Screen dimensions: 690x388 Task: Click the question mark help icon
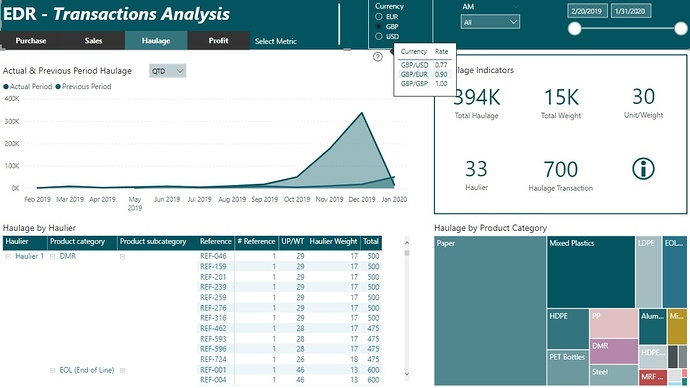pos(378,57)
